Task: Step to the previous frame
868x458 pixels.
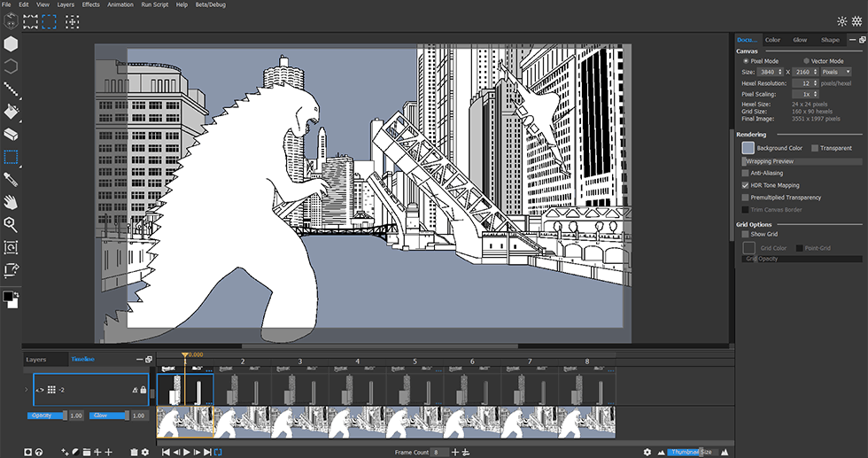Action: pyautogui.click(x=176, y=453)
